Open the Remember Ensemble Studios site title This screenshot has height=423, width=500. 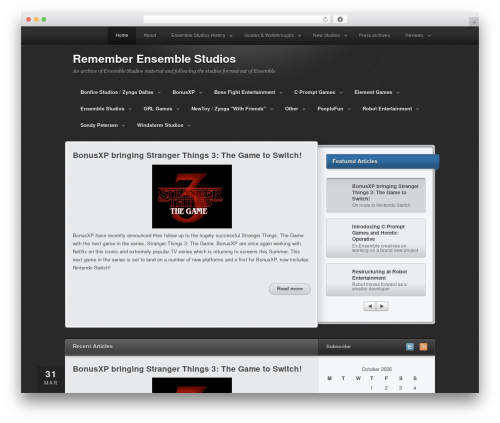tap(154, 59)
